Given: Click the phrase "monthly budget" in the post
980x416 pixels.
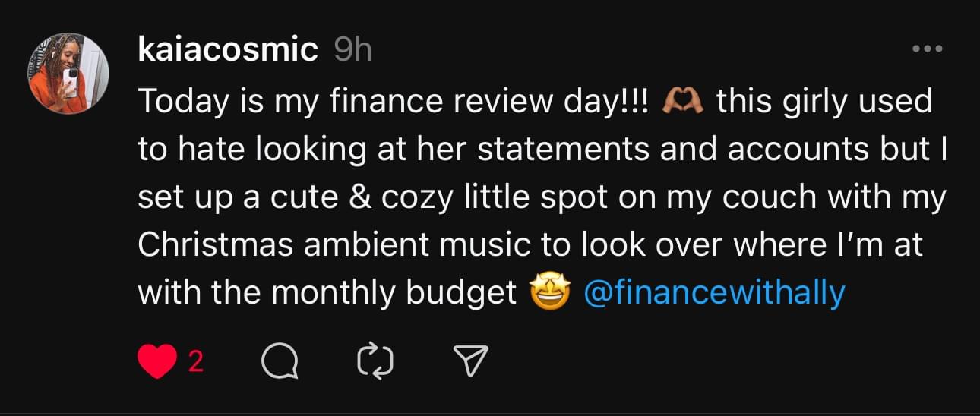Looking at the screenshot, I should [x=394, y=293].
